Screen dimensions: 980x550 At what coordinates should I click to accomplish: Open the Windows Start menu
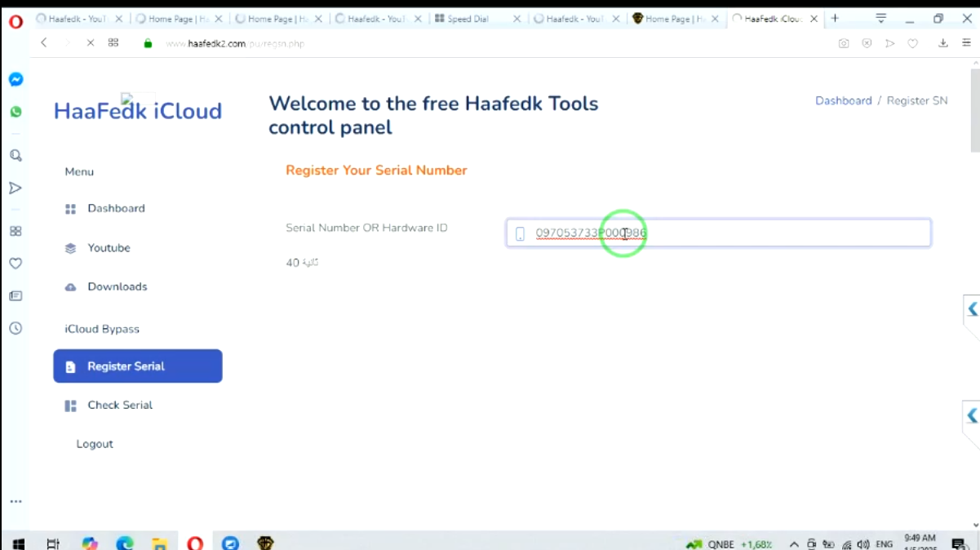18,543
